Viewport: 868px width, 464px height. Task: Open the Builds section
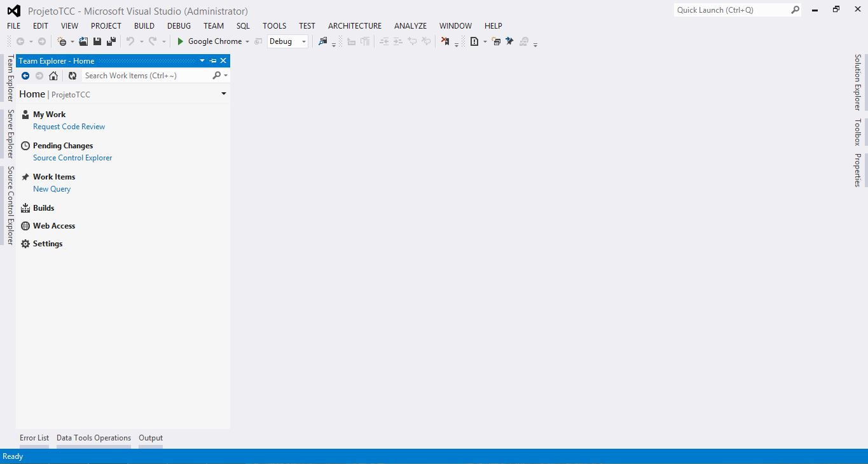click(43, 208)
